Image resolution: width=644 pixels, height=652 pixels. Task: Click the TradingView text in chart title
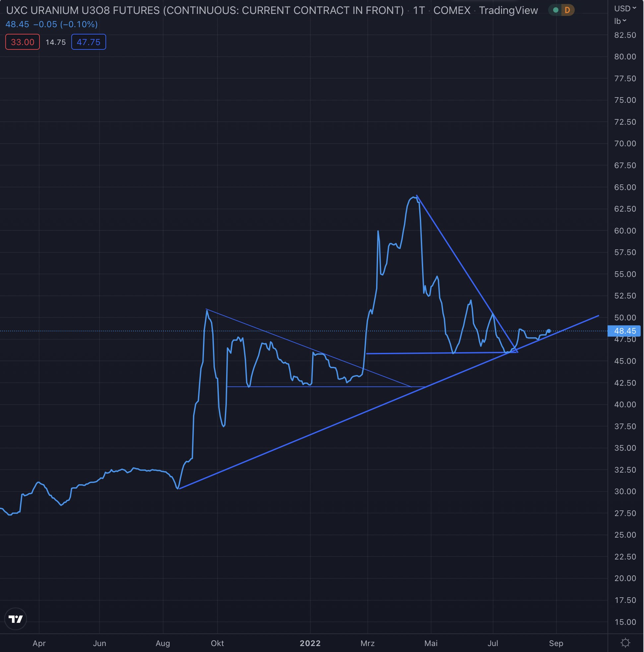tap(508, 11)
